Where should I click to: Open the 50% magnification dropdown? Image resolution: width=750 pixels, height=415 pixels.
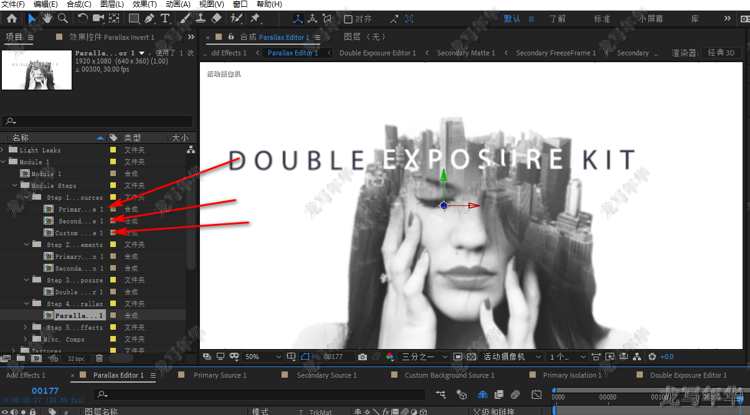[263, 357]
